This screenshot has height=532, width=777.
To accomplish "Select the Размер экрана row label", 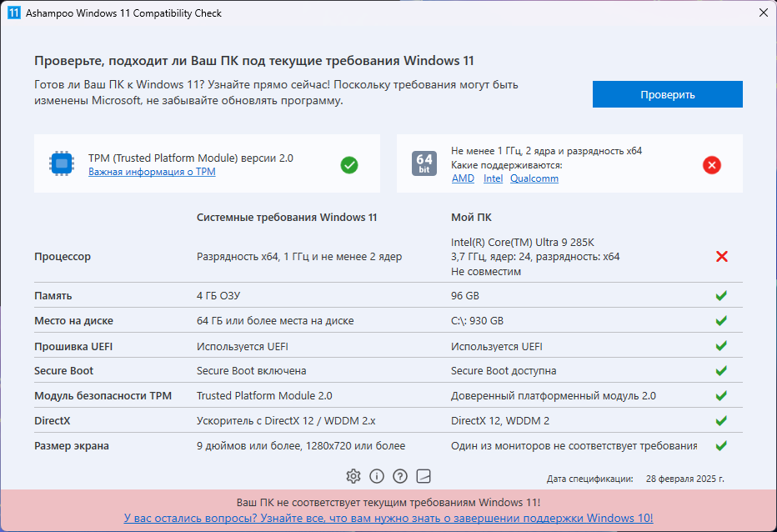I will (72, 446).
